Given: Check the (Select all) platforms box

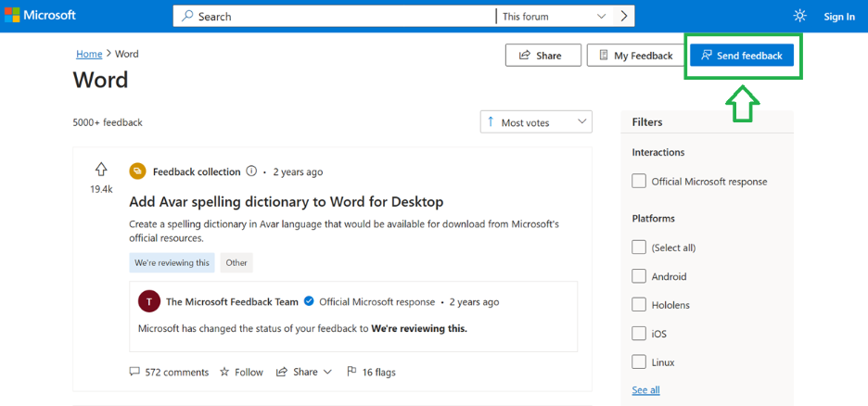Looking at the screenshot, I should click(639, 247).
